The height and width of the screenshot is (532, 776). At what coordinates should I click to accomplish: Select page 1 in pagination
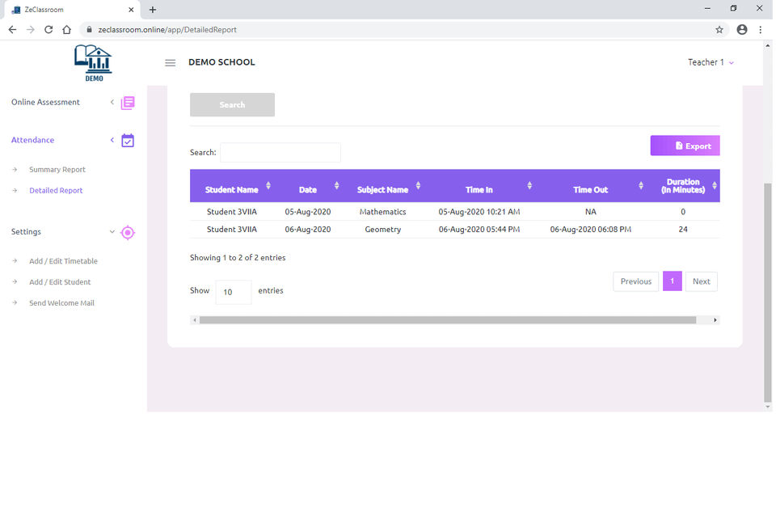click(672, 281)
